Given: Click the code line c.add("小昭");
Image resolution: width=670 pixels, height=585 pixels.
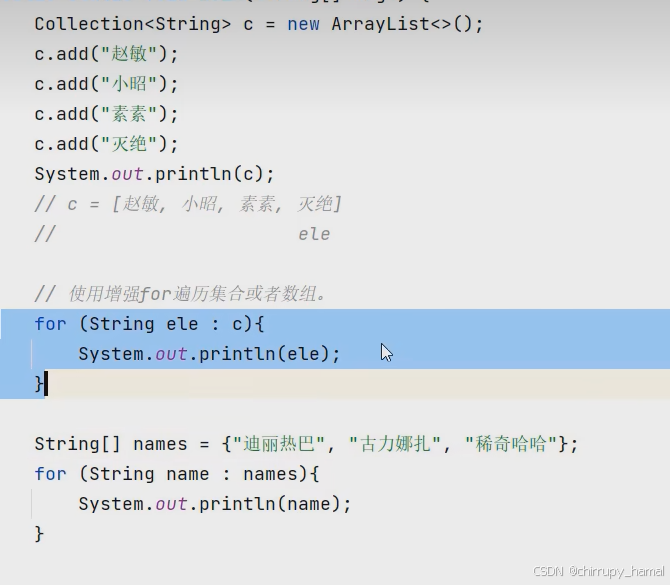Looking at the screenshot, I should pyautogui.click(x=106, y=84).
